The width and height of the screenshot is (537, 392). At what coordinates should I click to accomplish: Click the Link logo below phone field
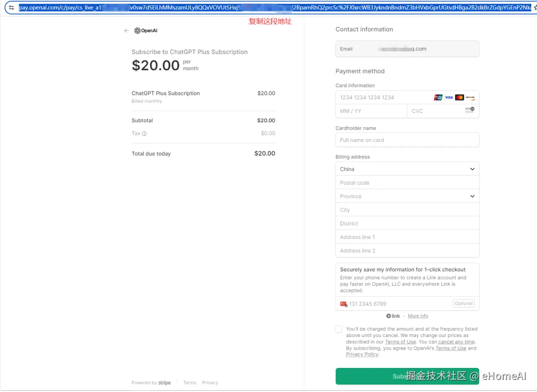(393, 316)
